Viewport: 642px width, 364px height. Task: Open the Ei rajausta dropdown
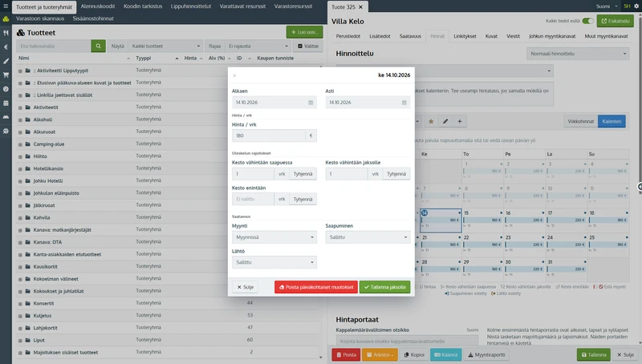coord(258,46)
